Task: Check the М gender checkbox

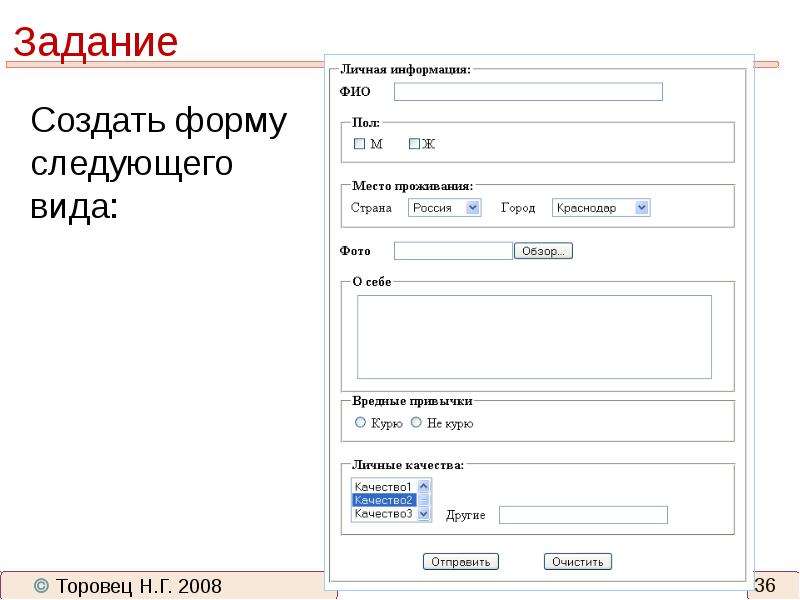Action: tap(360, 144)
